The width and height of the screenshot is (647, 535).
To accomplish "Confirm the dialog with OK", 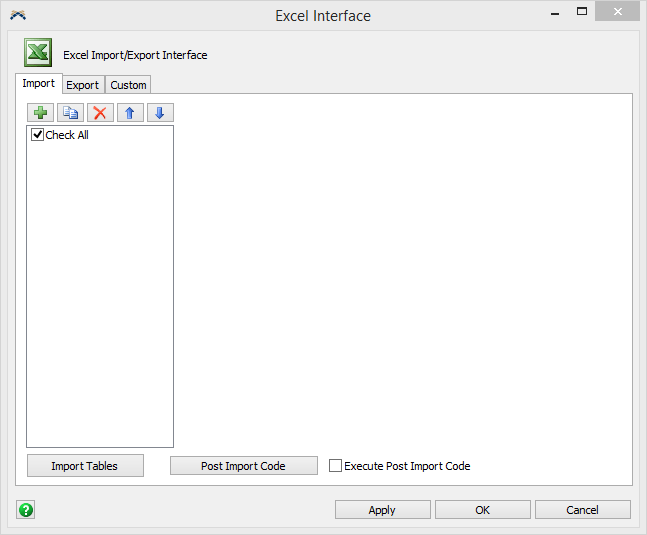I will click(482, 510).
